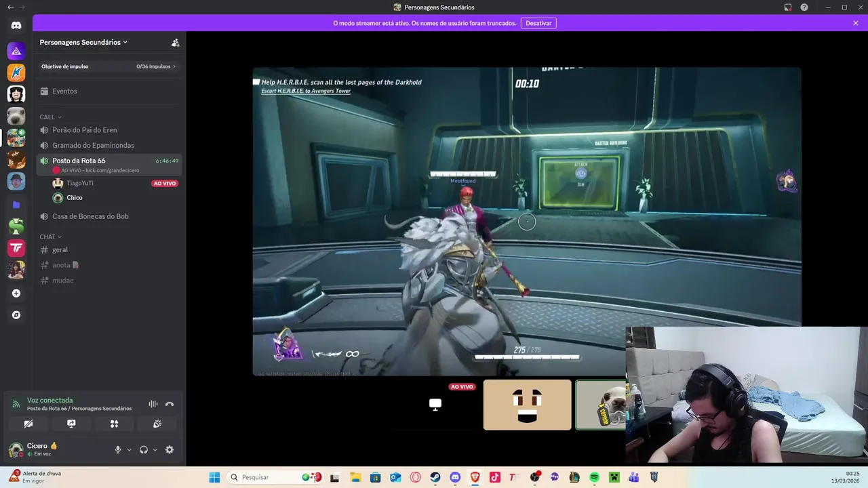The image size is (868, 488).
Task: Open Spotify from the taskbar
Action: click(594, 477)
